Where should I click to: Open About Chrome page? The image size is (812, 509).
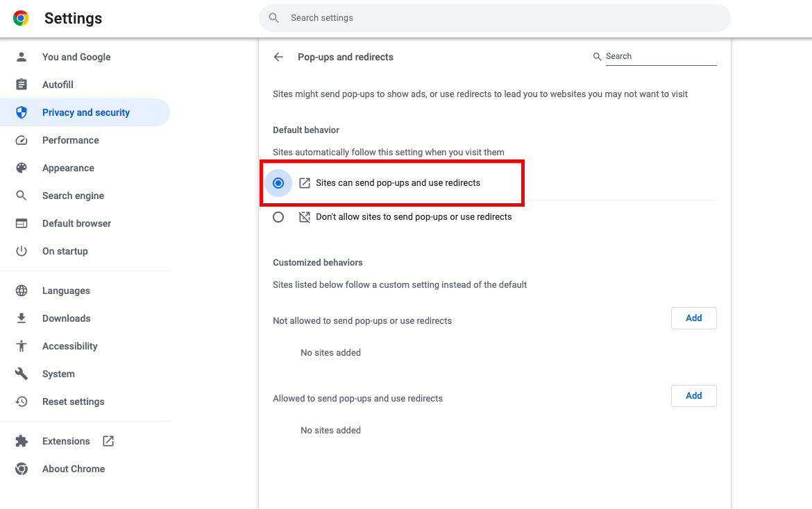coord(73,469)
